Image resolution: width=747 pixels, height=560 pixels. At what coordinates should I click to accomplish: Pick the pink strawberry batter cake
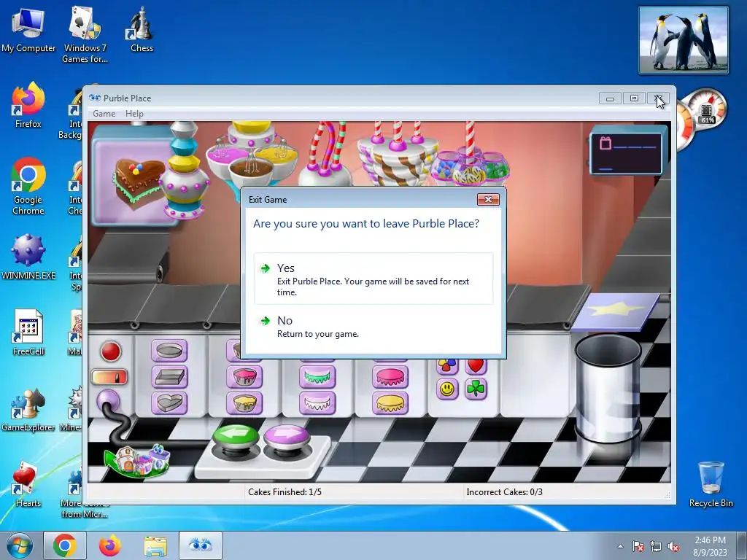244,377
